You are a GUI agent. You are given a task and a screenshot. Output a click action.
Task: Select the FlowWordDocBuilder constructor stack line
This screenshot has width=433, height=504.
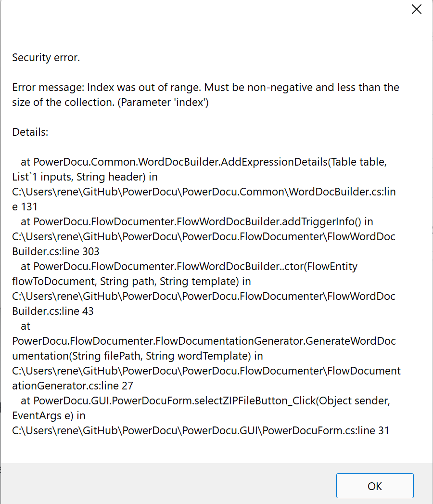pyautogui.click(x=188, y=266)
